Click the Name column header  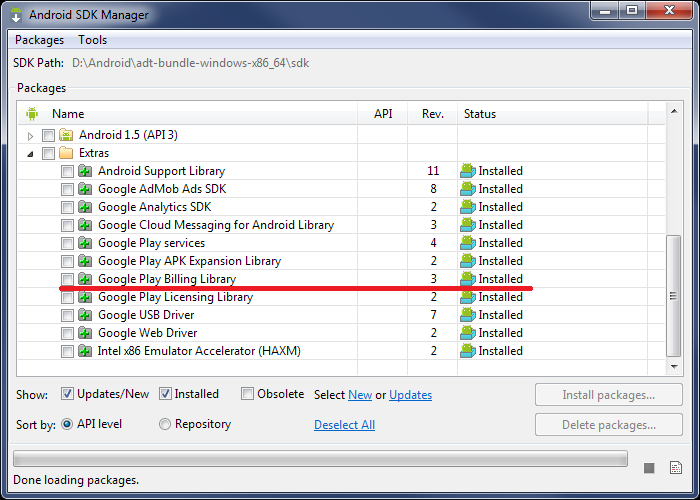click(188, 114)
